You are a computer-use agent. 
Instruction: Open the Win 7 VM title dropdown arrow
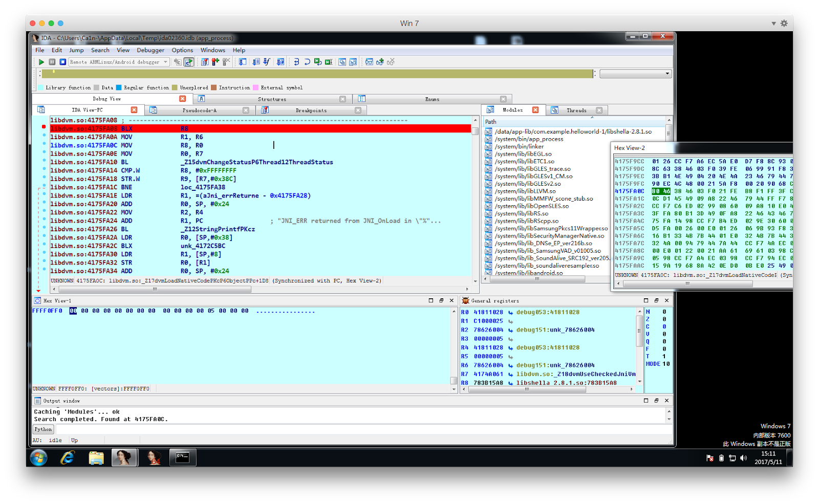(773, 24)
